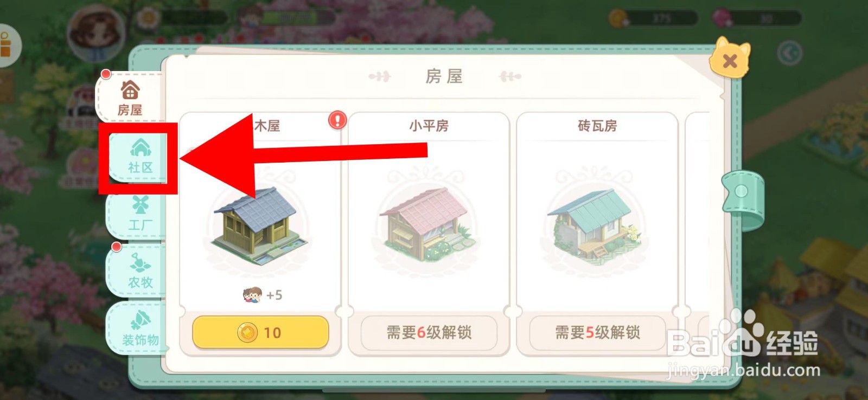This screenshot has height=400, width=868.
Task: Switch to the 社区 community tab
Action: click(x=140, y=156)
